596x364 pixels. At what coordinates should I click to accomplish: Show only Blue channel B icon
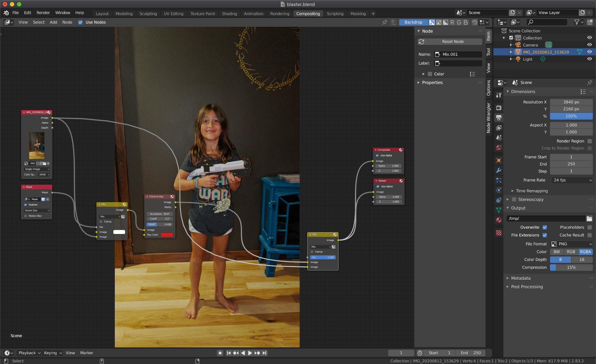tap(466, 22)
